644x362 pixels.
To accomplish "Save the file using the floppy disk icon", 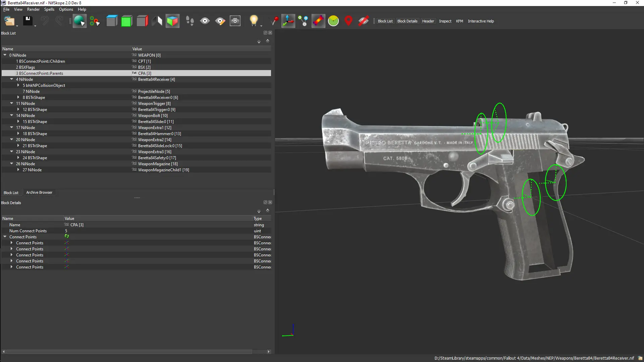I will click(x=28, y=21).
